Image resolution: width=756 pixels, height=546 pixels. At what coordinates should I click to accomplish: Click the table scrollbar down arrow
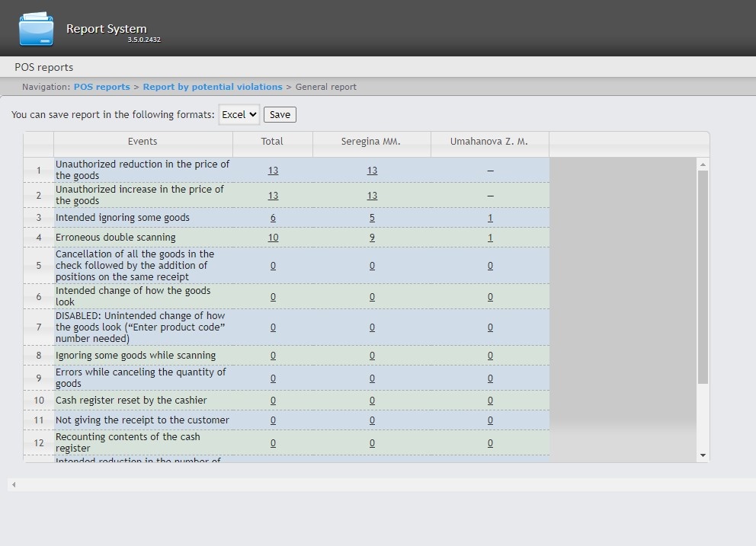(703, 455)
